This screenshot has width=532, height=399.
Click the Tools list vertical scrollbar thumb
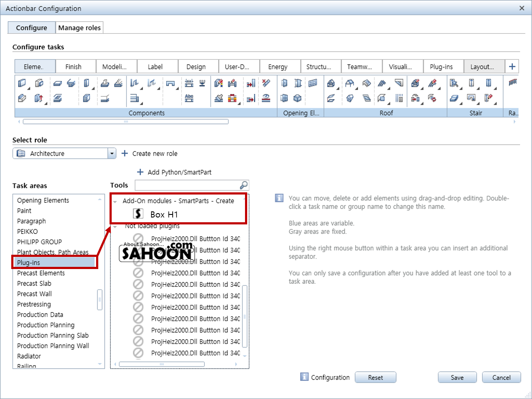pyautogui.click(x=245, y=316)
